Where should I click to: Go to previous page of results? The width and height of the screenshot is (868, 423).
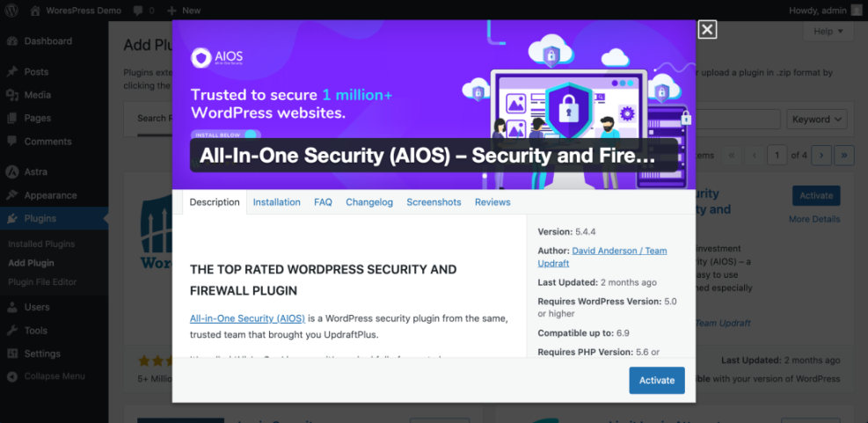point(754,156)
